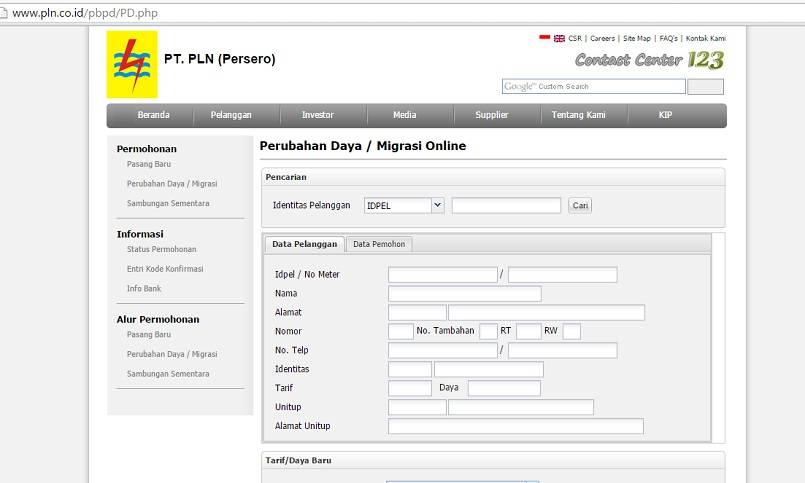This screenshot has width=805, height=483.
Task: Open the Tentang Kami menu item
Action: pos(578,115)
